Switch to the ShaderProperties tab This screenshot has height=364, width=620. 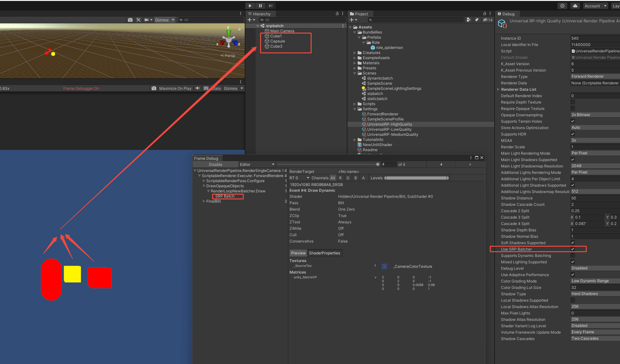324,253
